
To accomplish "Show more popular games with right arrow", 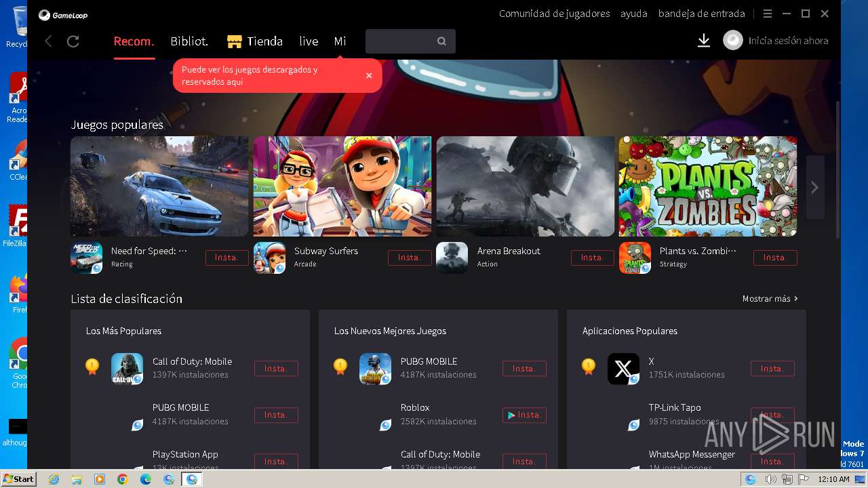I will tap(814, 187).
